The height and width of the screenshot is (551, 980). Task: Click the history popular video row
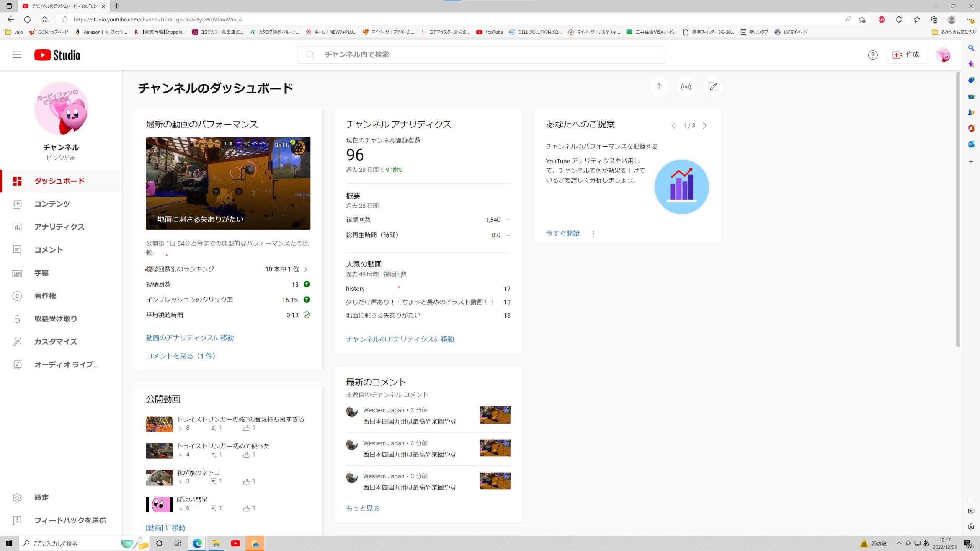[x=428, y=289]
